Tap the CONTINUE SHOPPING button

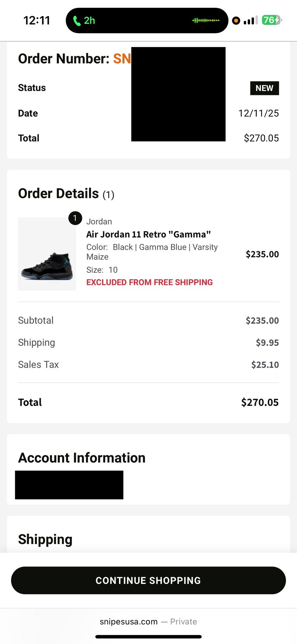coord(148,580)
